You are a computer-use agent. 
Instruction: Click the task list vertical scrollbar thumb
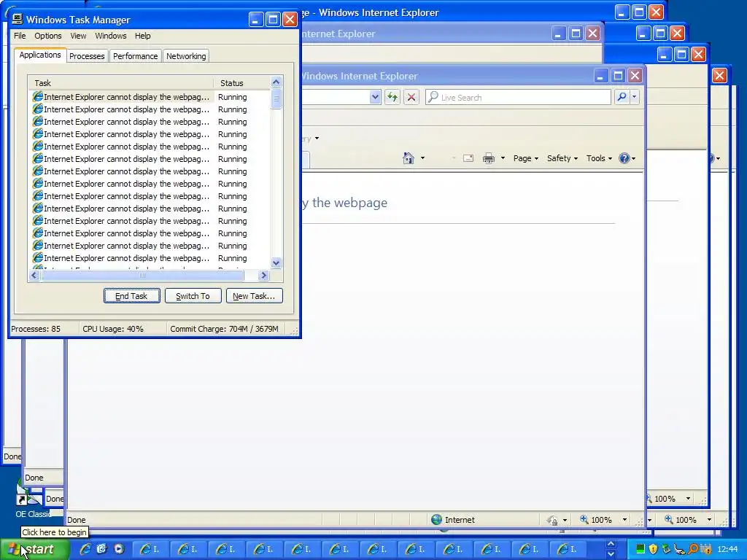tap(276, 99)
